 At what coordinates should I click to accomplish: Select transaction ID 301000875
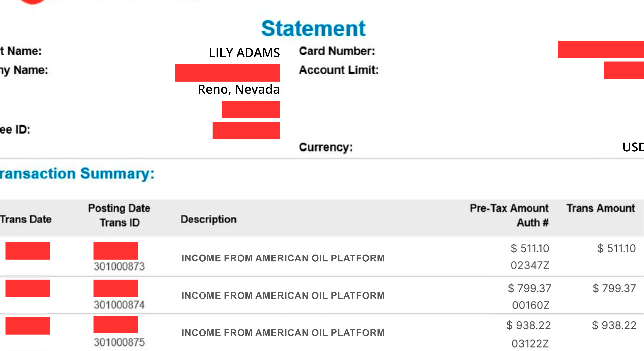tap(119, 342)
